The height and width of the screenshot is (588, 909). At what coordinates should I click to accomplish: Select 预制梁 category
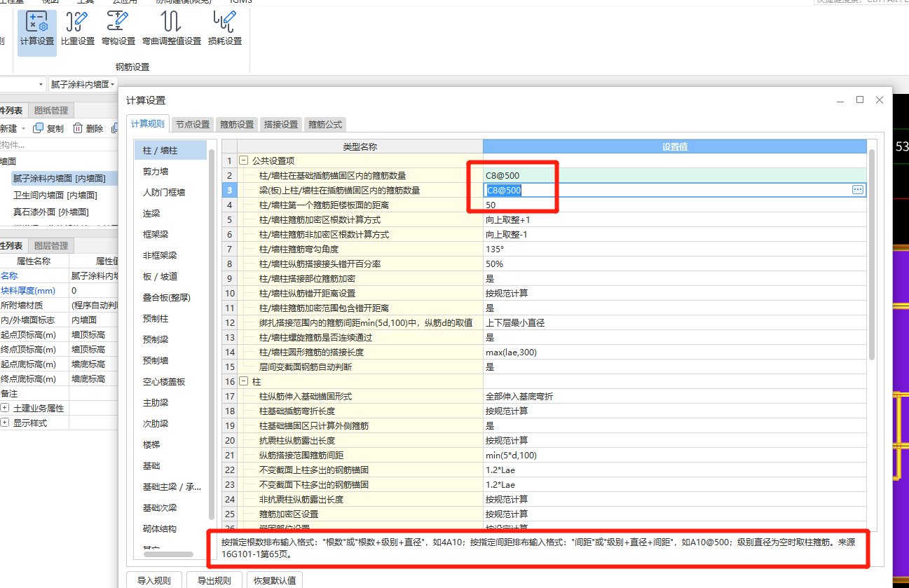pos(170,339)
